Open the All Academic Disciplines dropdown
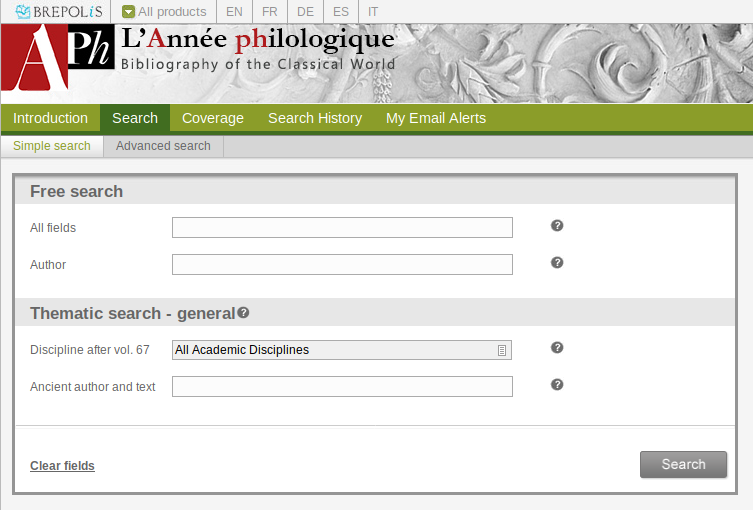Screen dimensions: 753x510 point(342,350)
